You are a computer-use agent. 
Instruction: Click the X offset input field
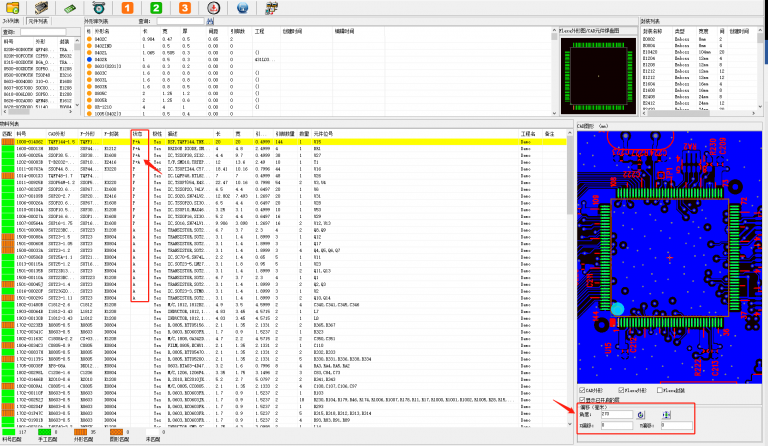[x=617, y=425]
